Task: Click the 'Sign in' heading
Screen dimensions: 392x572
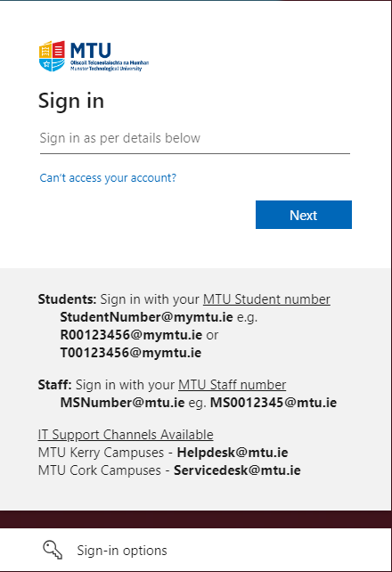Action: click(71, 101)
